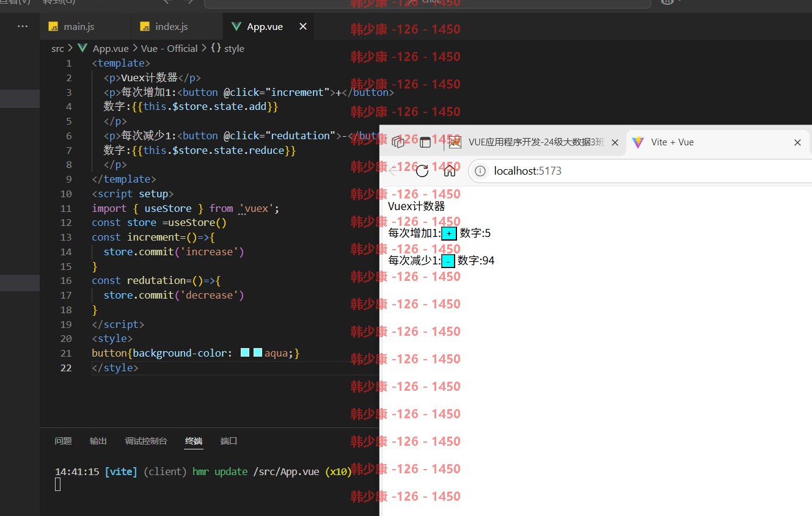The width and height of the screenshot is (812, 516).
Task: Click the localhost:5173 address bar
Action: pos(640,171)
